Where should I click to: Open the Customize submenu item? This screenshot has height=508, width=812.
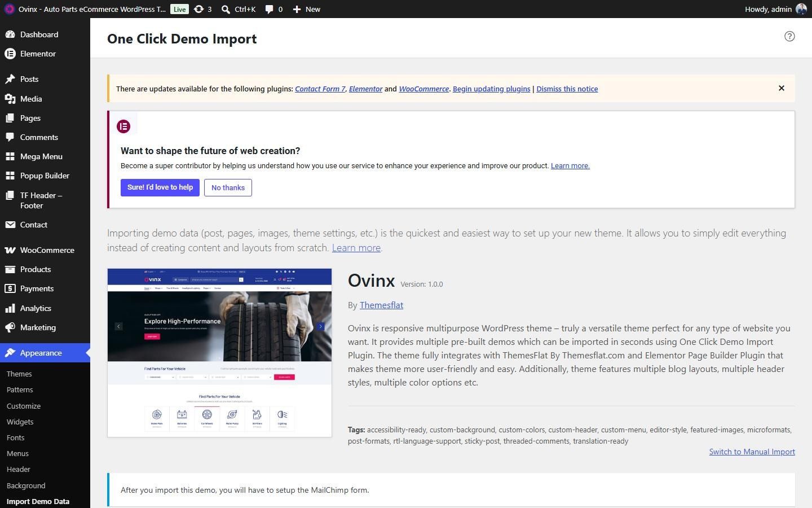[x=24, y=406]
